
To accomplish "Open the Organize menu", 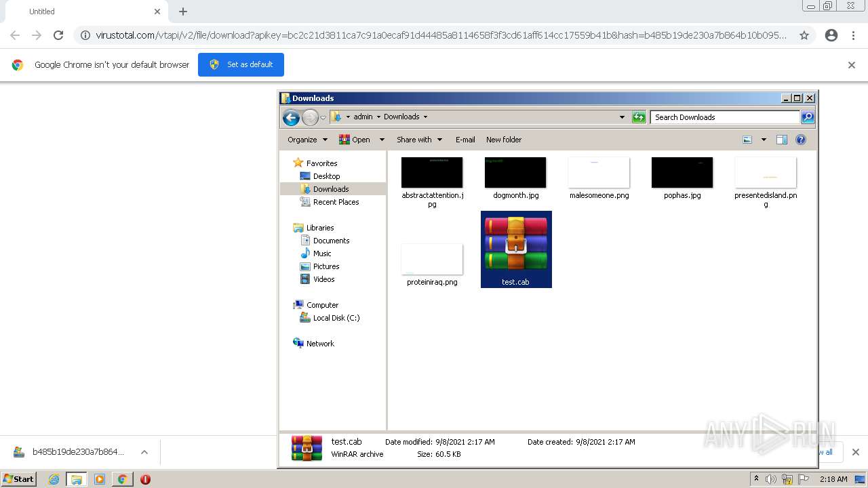I will [307, 140].
